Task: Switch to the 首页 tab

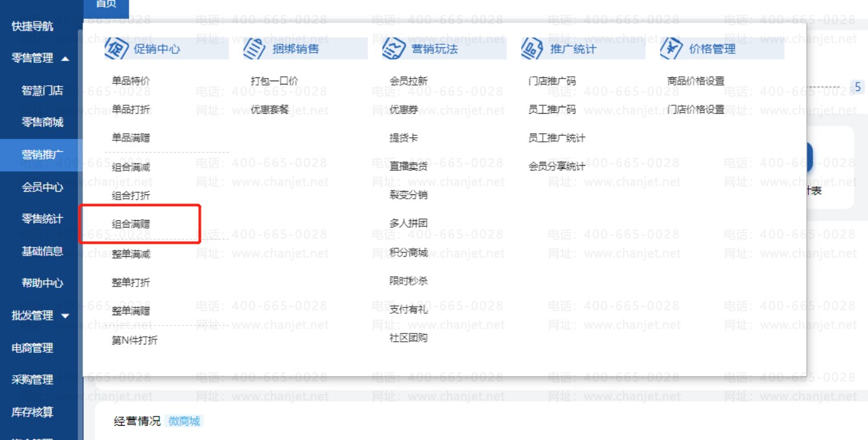Action: pos(106,5)
